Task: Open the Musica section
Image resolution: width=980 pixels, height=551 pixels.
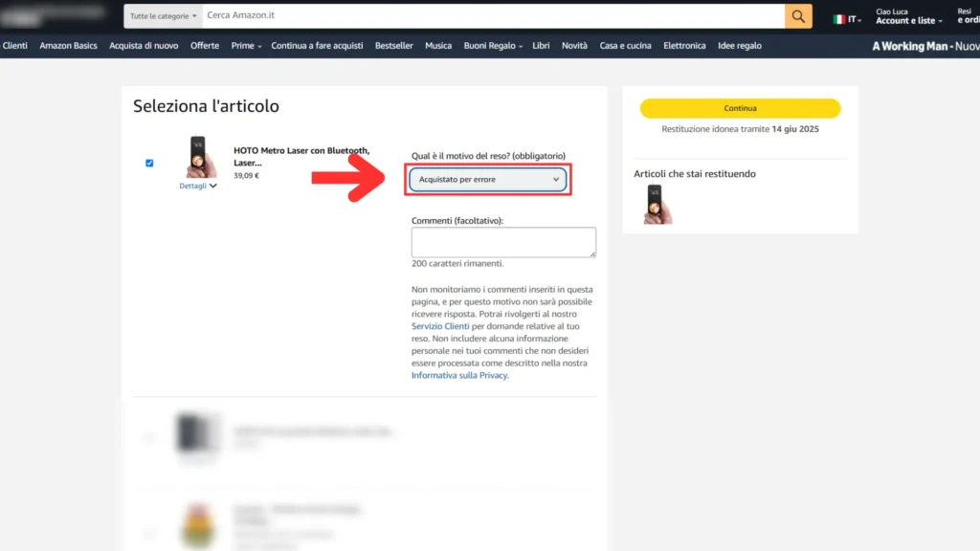Action: point(438,46)
